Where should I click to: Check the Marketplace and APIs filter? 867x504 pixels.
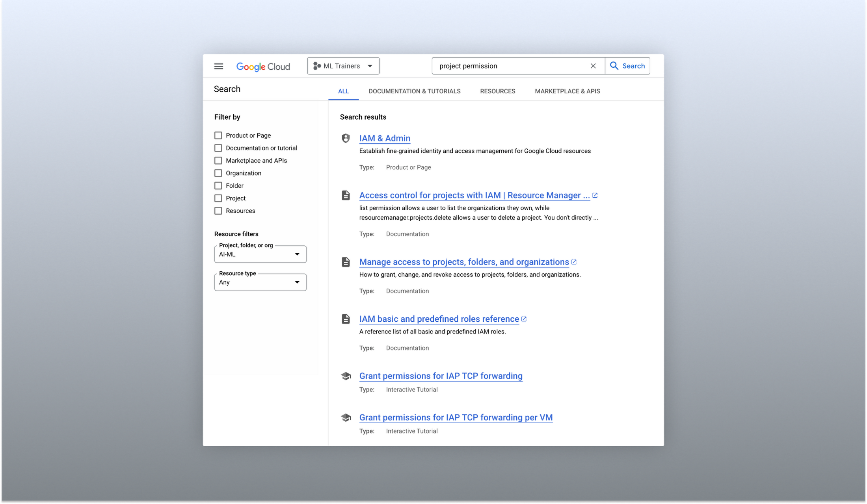(218, 161)
